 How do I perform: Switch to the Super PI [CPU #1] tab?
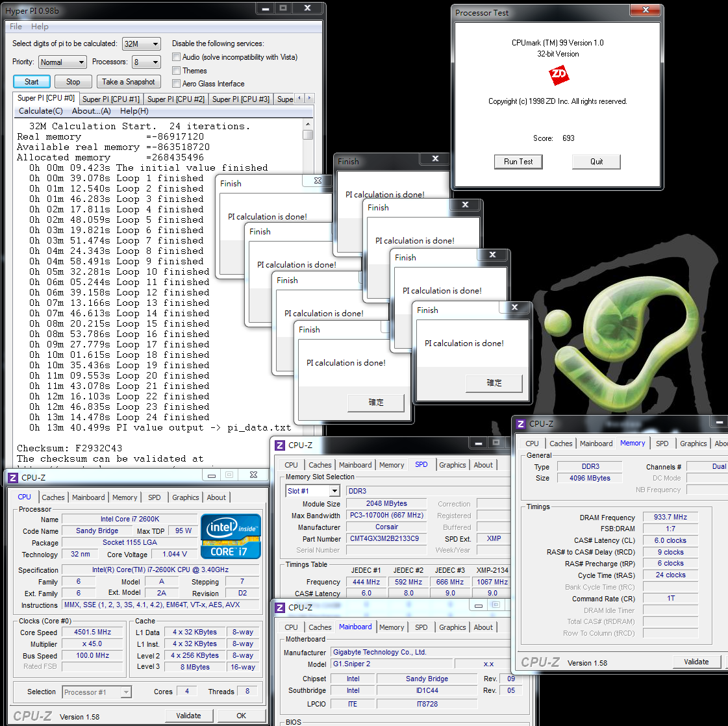click(111, 99)
